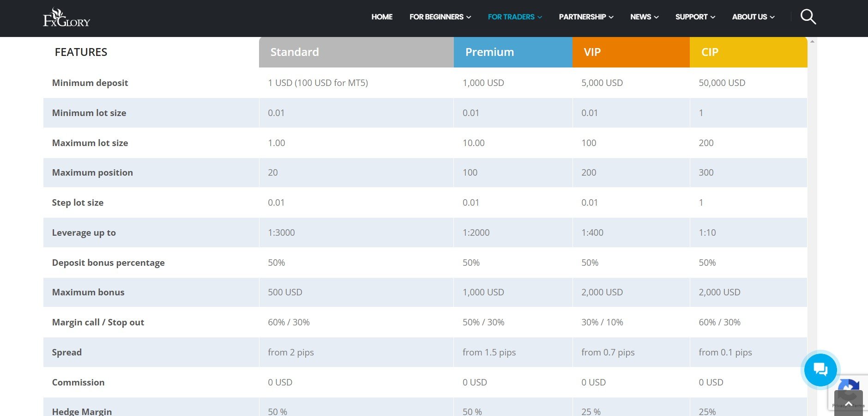Click the "1:3000" Standard leverage cell
This screenshot has height=416, width=868.
click(281, 232)
